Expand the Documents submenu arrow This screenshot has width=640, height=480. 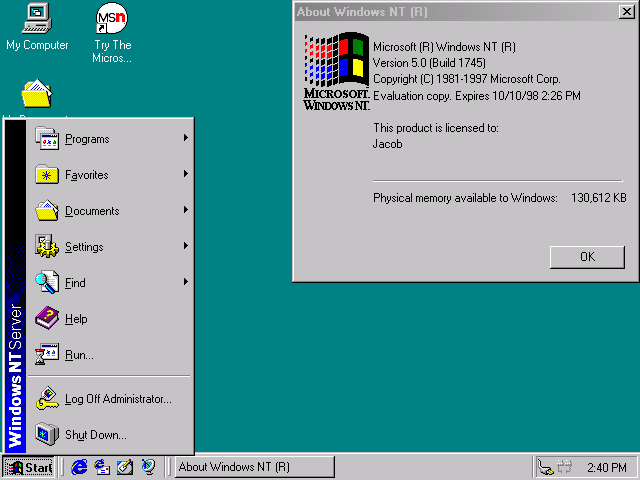(x=186, y=210)
